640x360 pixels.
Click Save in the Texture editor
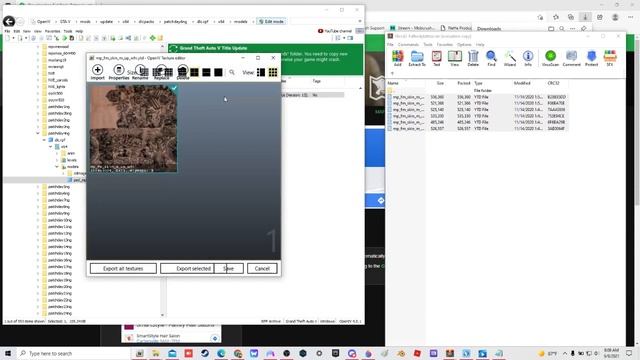click(229, 269)
